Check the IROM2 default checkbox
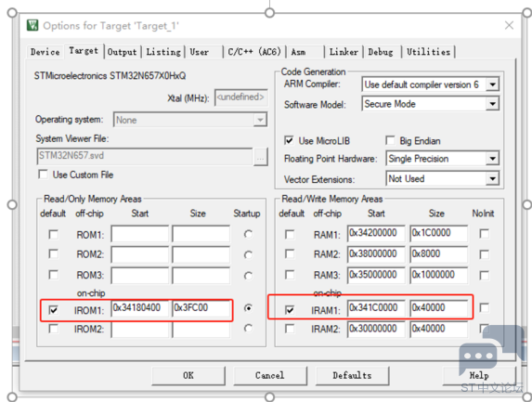532x402 pixels. point(53,329)
